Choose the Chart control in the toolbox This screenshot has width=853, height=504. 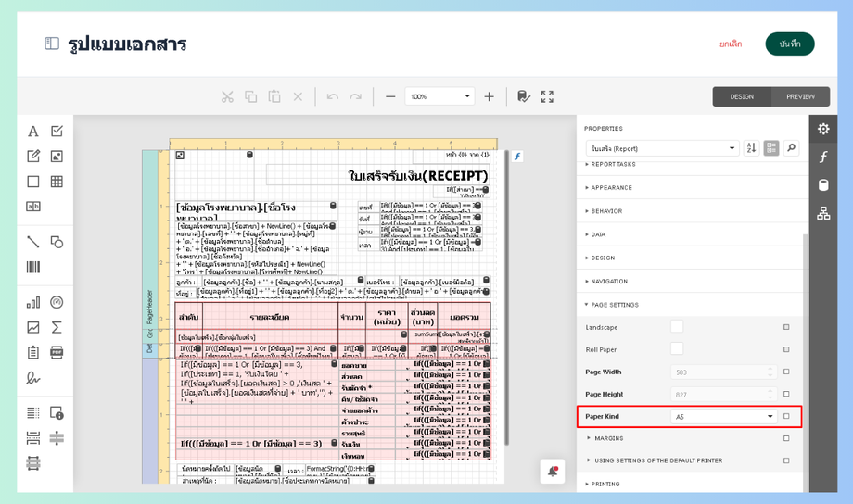pyautogui.click(x=33, y=302)
